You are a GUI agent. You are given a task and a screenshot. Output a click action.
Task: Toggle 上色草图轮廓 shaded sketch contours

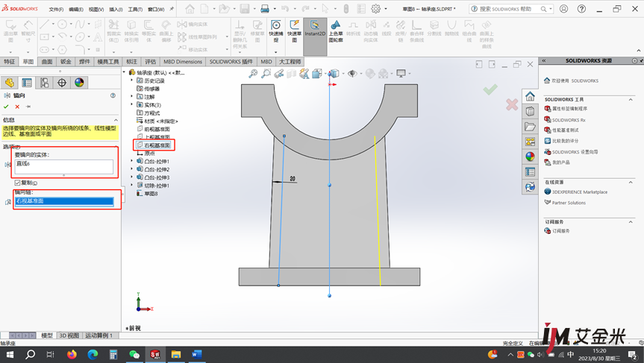336,31
